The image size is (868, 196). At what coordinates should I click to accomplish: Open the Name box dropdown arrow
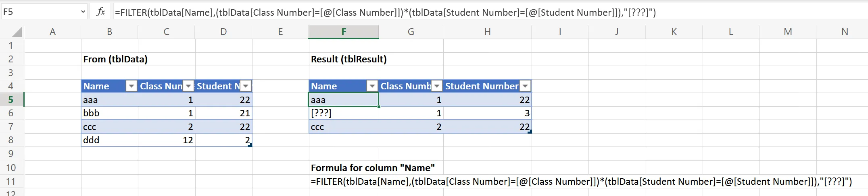pos(83,12)
